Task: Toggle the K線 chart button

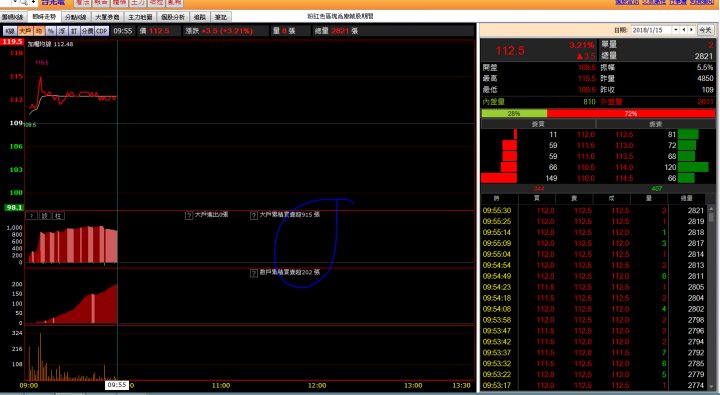Action: [10, 31]
